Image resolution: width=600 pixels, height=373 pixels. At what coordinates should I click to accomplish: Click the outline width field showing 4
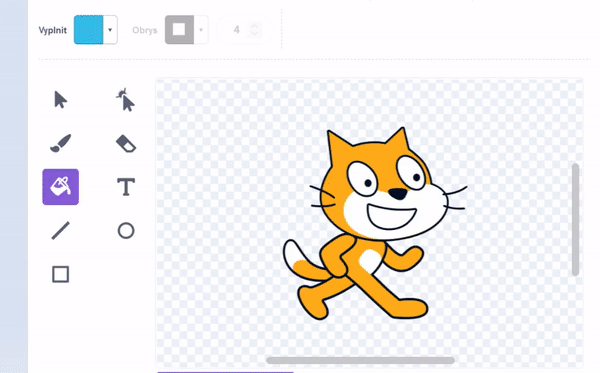coord(236,30)
